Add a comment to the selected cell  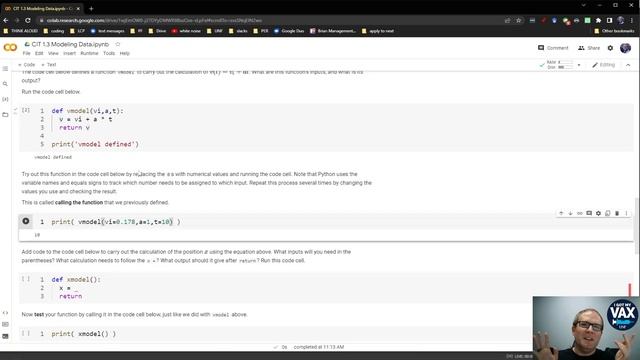589,213
